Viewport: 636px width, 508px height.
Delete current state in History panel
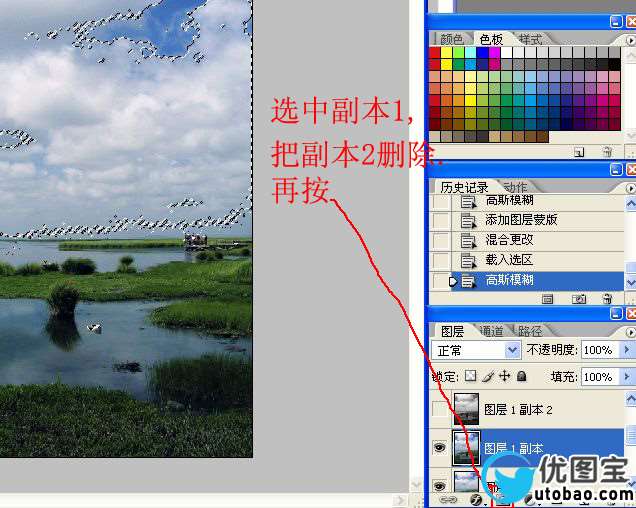[x=607, y=299]
